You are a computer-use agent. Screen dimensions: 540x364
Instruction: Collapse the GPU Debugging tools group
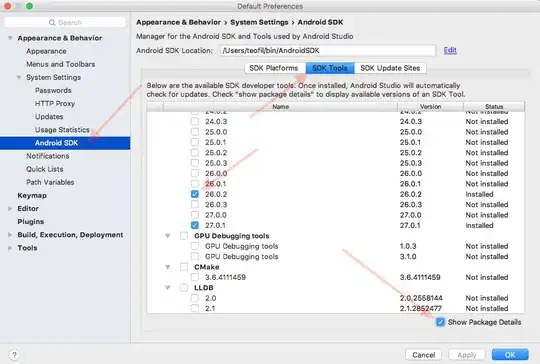coord(168,236)
